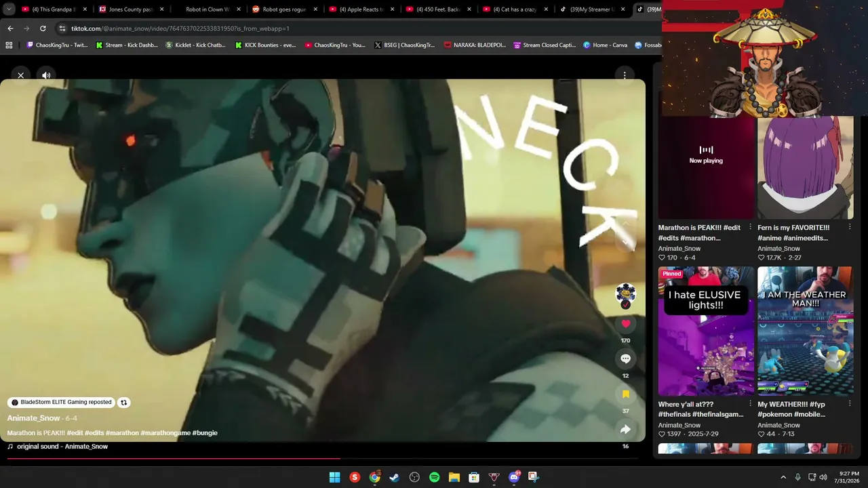Image resolution: width=868 pixels, height=488 pixels.
Task: Open Kicklet - Kick Chatbot bookmark
Action: click(196, 45)
